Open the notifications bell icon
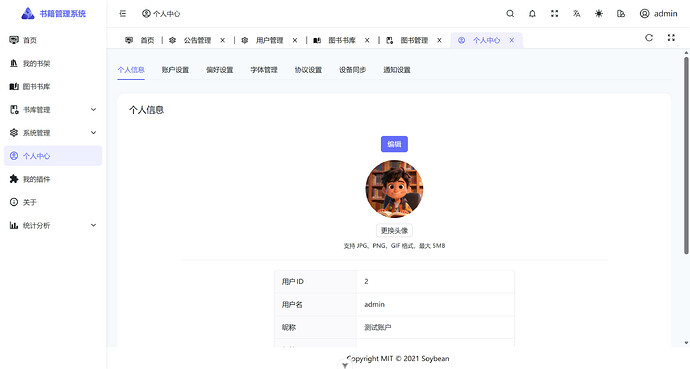Screen dimensions: 690x369 tap(532, 14)
